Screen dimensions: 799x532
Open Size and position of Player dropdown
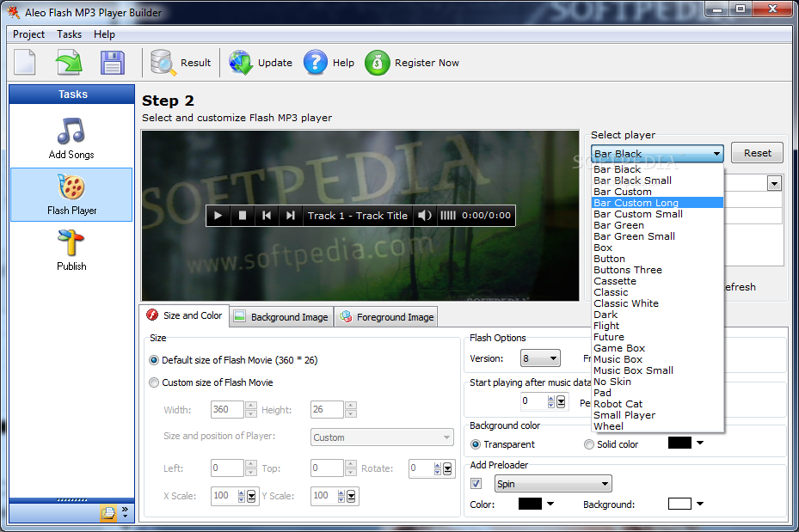pos(382,437)
